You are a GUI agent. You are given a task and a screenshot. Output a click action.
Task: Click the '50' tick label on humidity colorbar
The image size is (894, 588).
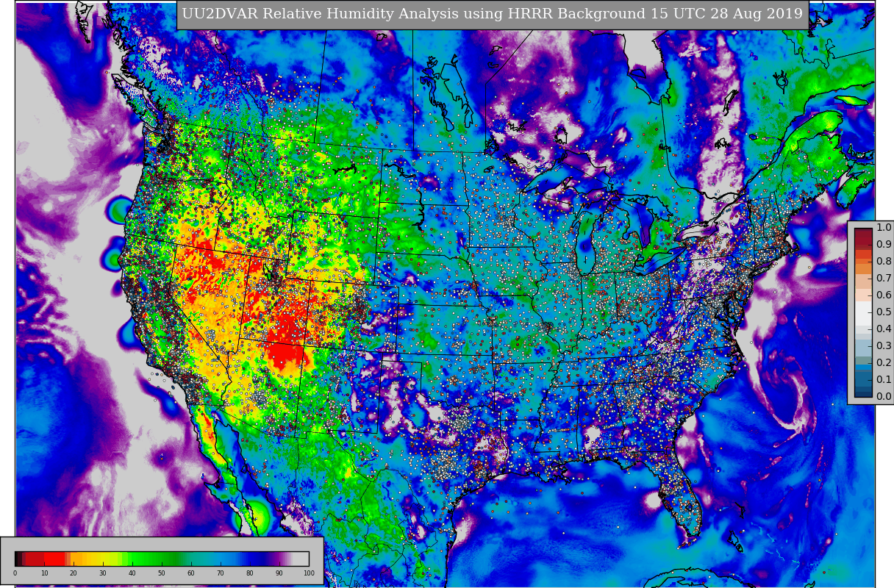[x=161, y=573]
